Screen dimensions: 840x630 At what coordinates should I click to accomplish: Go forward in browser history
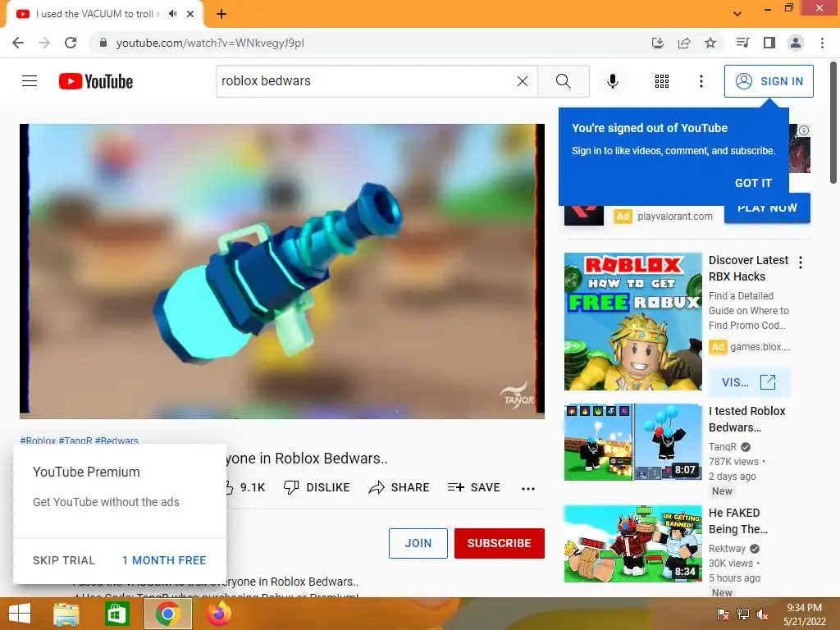point(44,43)
